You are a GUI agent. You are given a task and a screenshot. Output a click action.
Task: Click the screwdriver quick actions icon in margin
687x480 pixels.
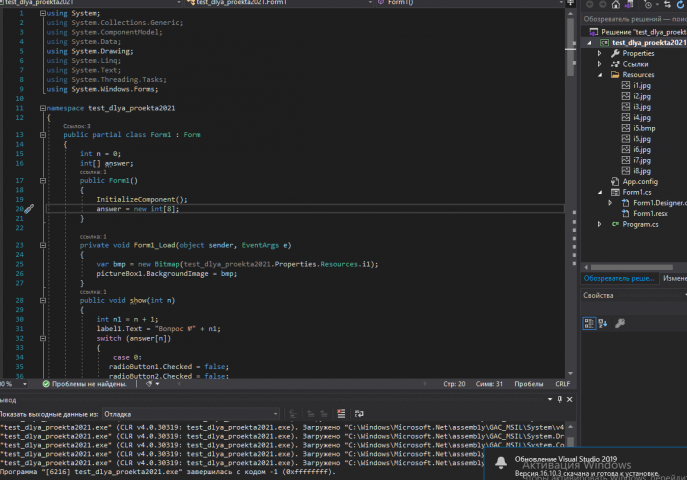(x=29, y=209)
